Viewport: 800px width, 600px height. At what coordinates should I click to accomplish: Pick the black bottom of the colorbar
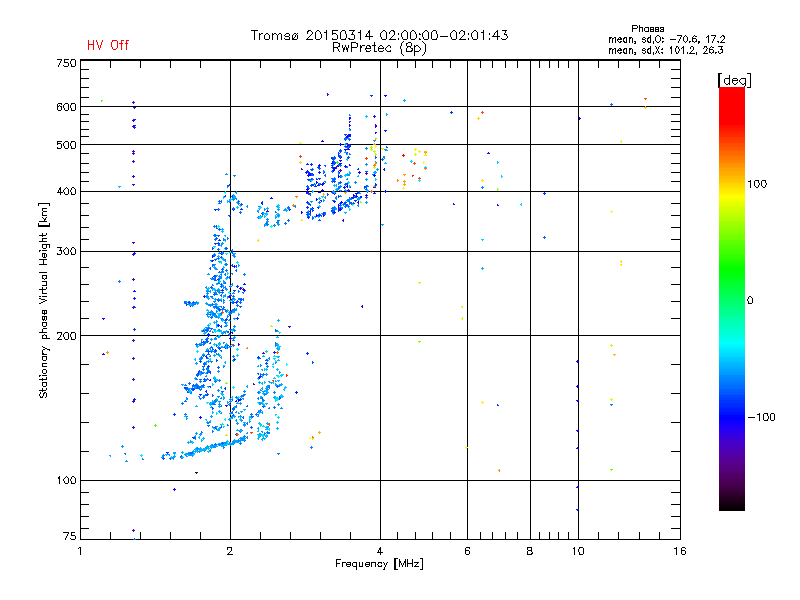click(x=732, y=503)
